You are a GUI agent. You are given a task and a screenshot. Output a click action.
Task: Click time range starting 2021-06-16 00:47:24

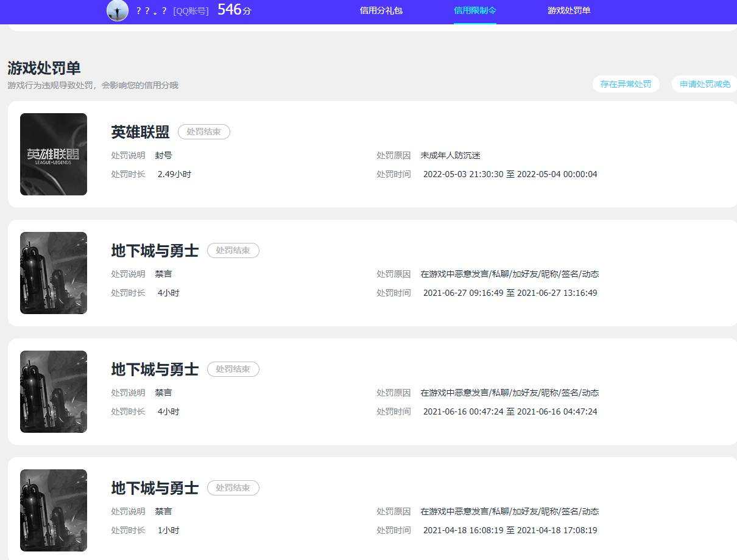[510, 411]
